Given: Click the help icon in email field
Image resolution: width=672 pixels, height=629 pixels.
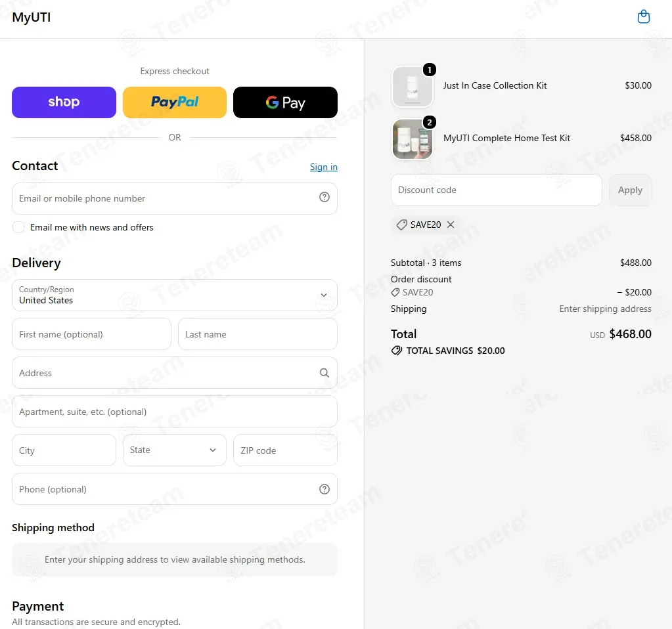Looking at the screenshot, I should click(325, 197).
